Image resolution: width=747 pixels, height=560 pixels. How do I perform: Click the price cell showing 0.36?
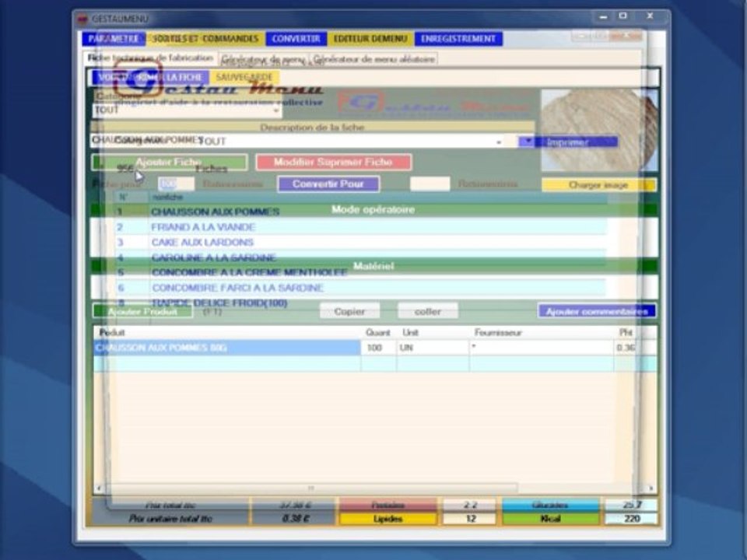tap(635, 348)
